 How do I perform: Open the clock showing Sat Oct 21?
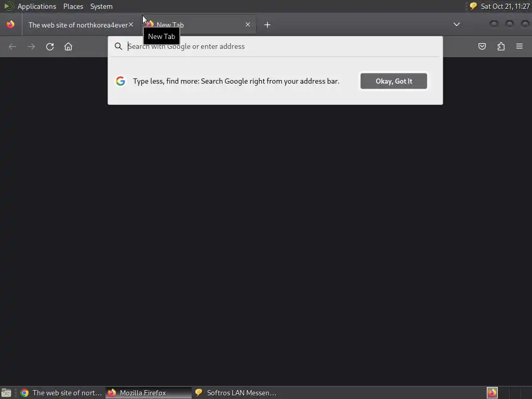click(505, 6)
